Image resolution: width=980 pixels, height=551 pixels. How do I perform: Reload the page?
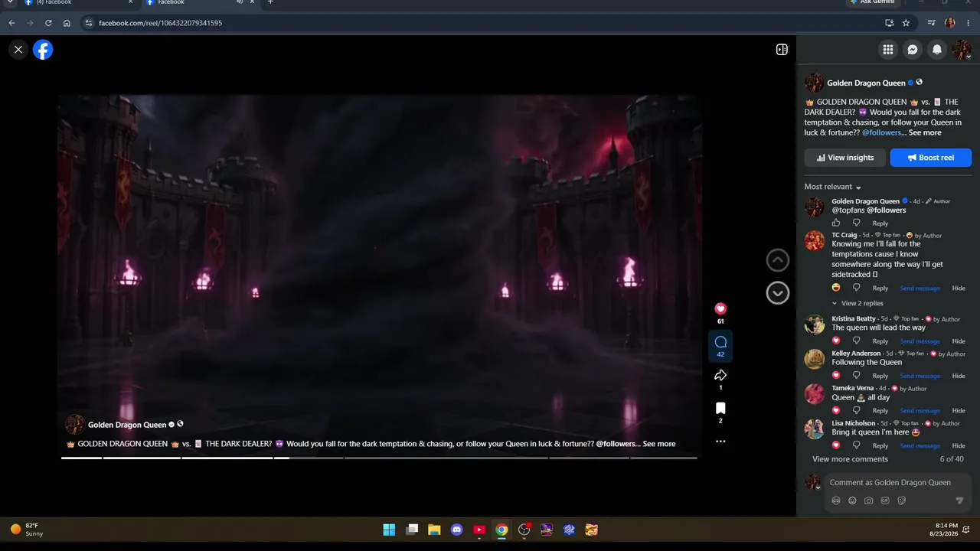click(48, 23)
